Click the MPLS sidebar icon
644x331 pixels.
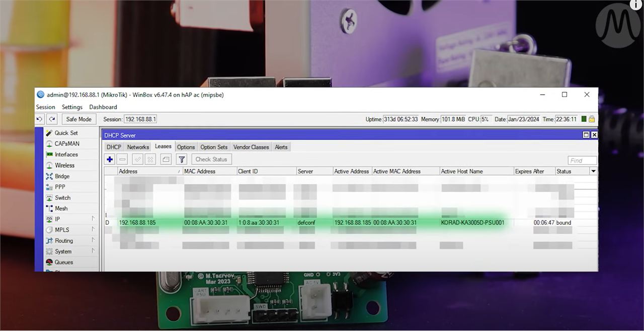tap(49, 230)
